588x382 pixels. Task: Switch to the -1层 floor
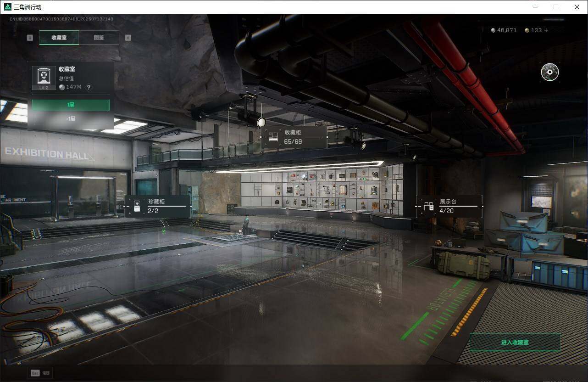[x=71, y=118]
